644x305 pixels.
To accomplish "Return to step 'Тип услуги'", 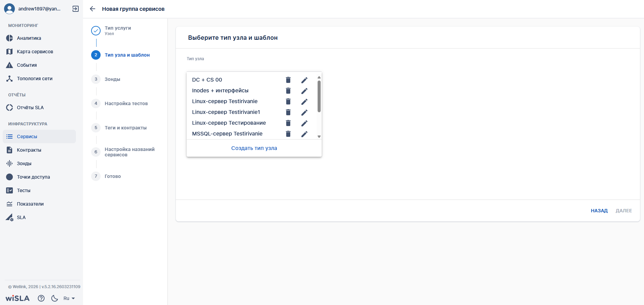I will coord(117,28).
